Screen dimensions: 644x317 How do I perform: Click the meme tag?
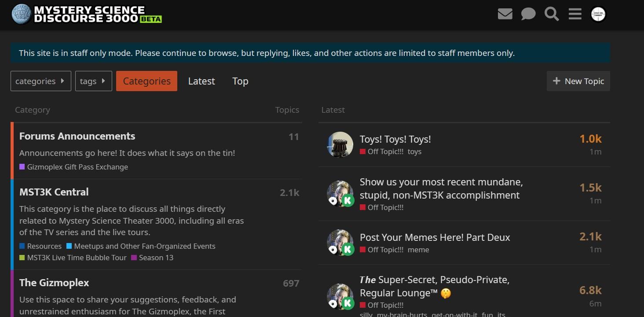[x=418, y=250]
